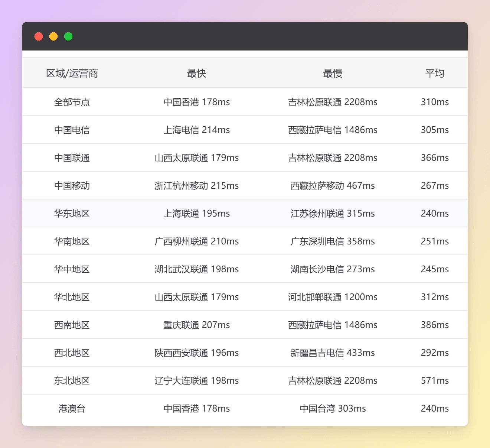Click the 366ms average value

tap(435, 158)
